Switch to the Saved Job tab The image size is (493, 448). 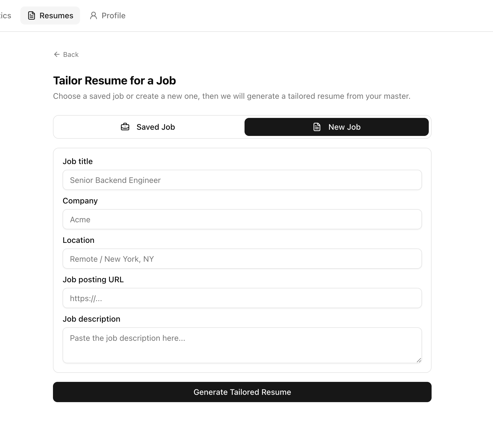[148, 127]
